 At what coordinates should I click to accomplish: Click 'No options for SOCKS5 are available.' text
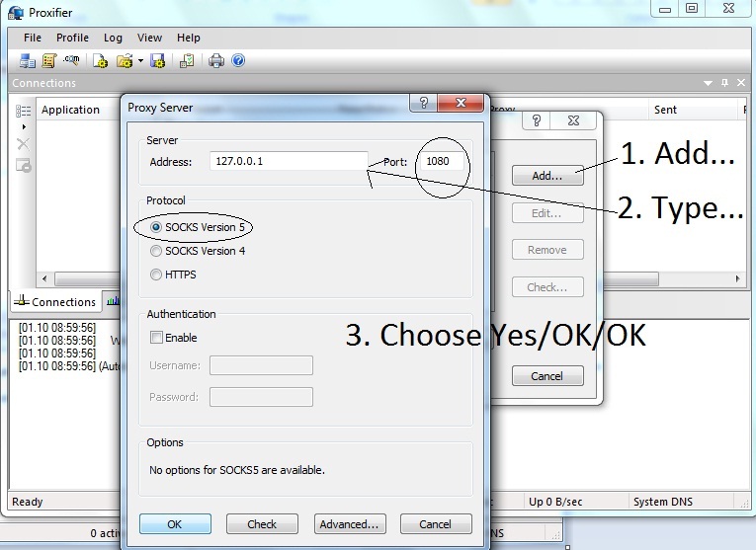point(237,470)
